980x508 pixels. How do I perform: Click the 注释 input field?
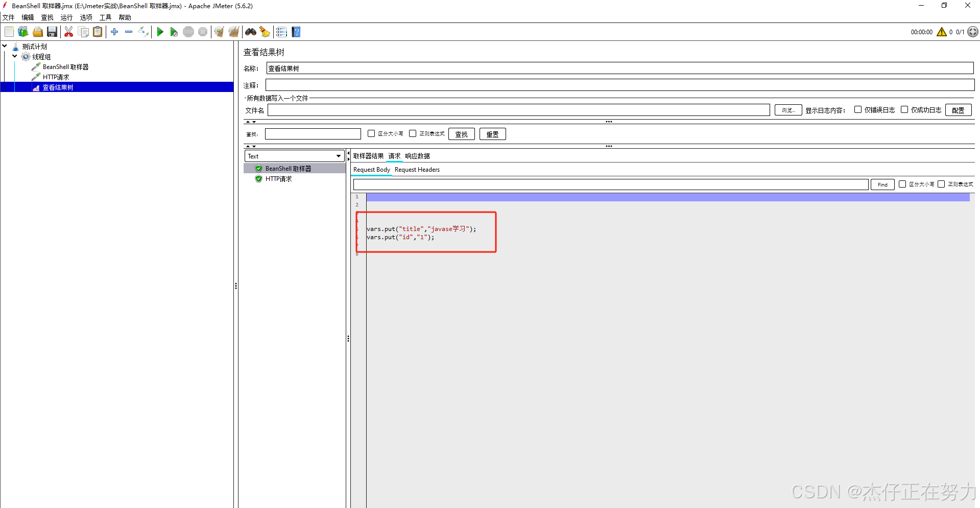click(x=620, y=85)
